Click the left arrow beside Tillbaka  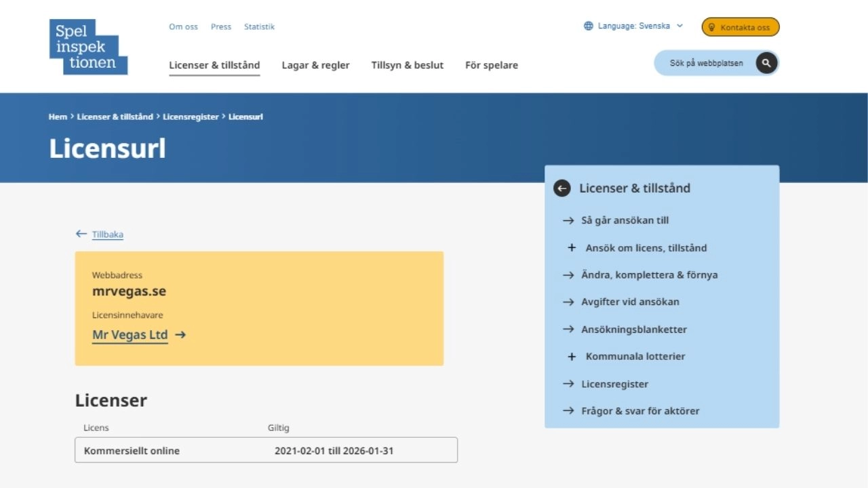[81, 234]
